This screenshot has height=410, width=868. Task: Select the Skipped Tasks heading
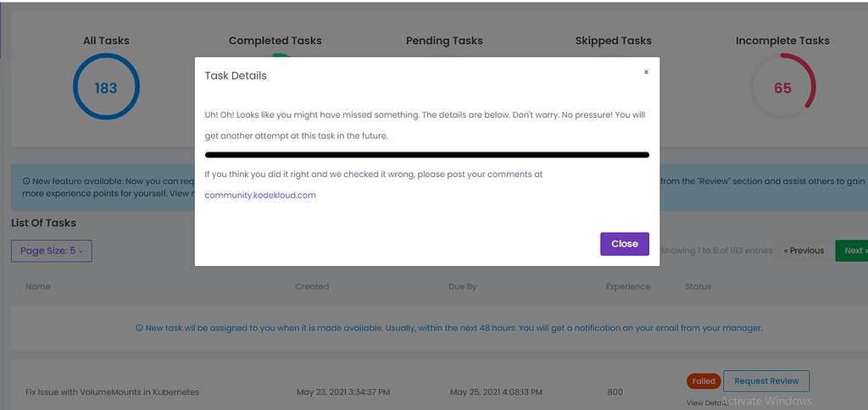613,41
